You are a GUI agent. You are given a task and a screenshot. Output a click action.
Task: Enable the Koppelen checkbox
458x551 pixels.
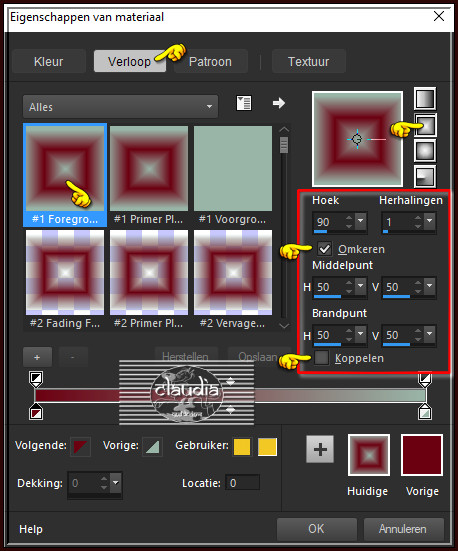321,358
